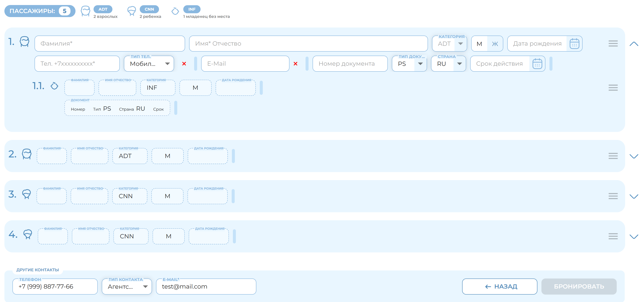Screen dimensions: 644x302
Task: Click the reorder handle for passenger 4
Action: (x=613, y=236)
